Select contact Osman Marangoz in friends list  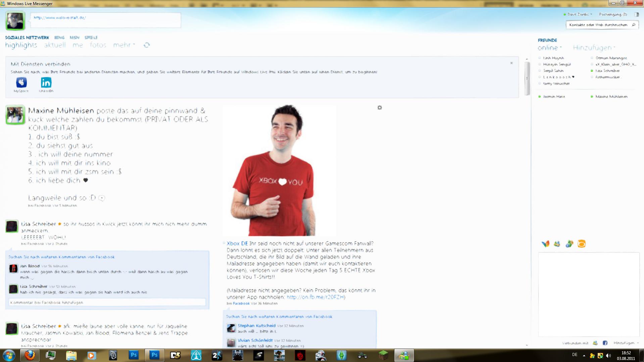coord(611,58)
